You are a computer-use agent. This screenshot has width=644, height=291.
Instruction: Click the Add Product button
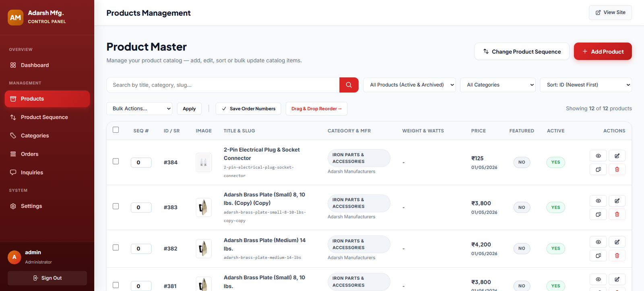603,52
